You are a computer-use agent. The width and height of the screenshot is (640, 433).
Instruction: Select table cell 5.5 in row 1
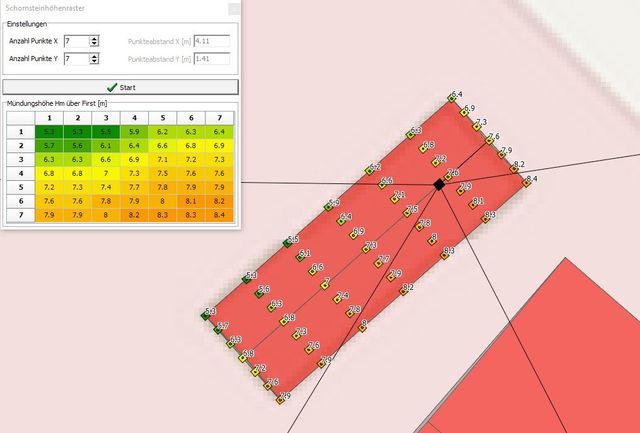[x=106, y=132]
